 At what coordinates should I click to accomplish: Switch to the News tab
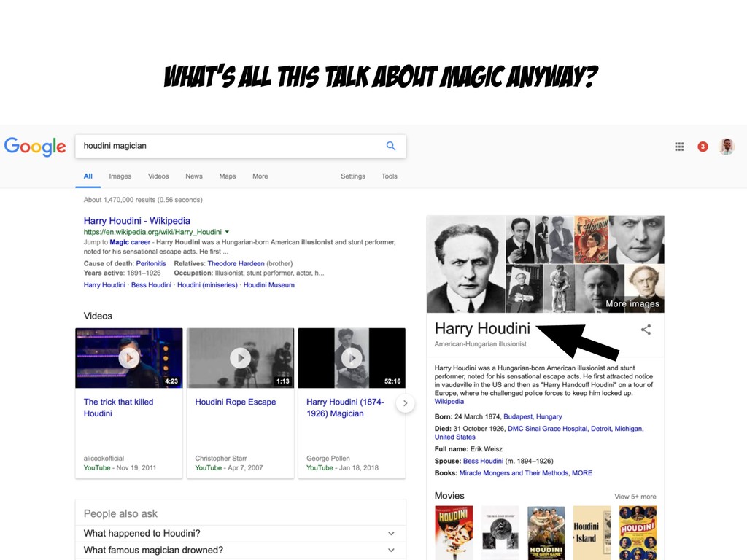(x=194, y=176)
